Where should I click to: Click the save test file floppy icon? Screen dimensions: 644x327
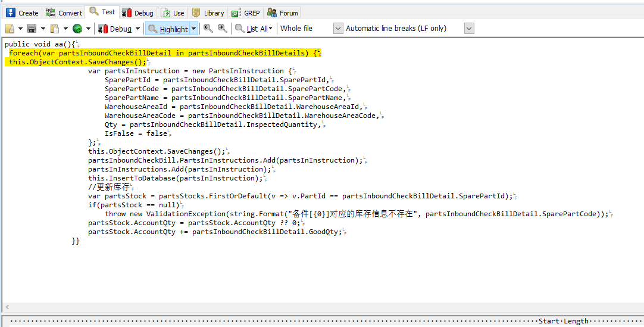click(x=32, y=29)
